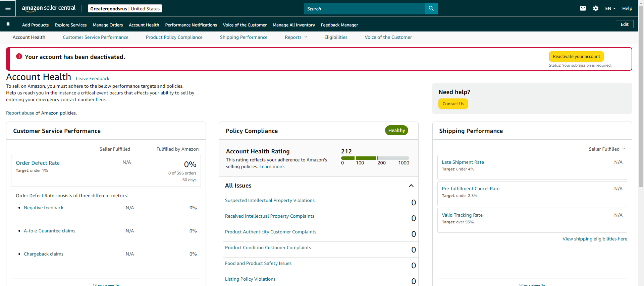Viewport: 644px width, 286px height.
Task: Open Add Products bookmark
Action: click(35, 25)
